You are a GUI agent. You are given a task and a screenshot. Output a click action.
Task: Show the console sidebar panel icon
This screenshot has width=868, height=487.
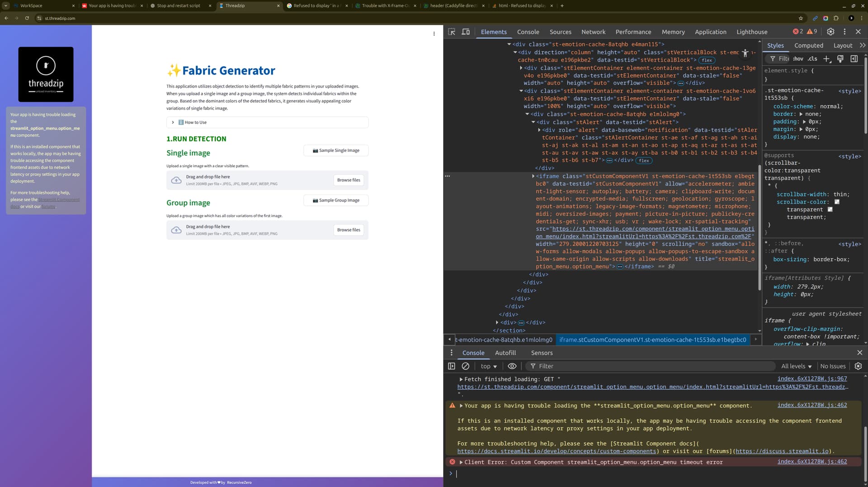pos(451,366)
